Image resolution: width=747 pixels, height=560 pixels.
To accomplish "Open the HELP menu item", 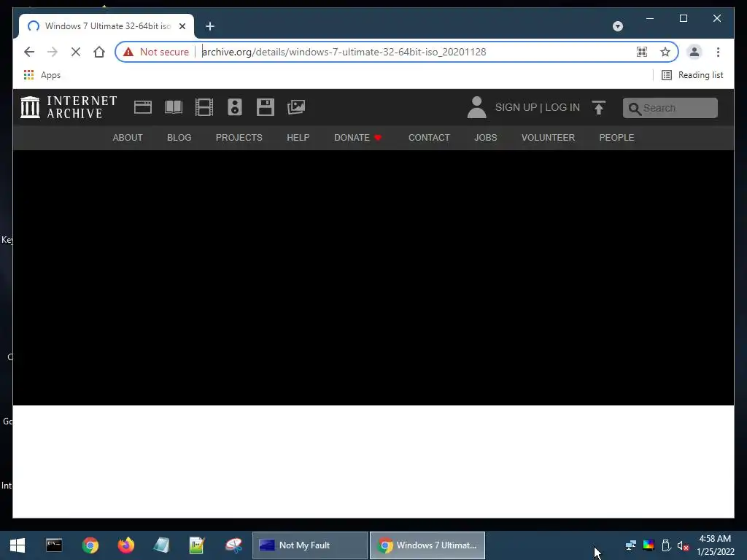I will (x=298, y=138).
